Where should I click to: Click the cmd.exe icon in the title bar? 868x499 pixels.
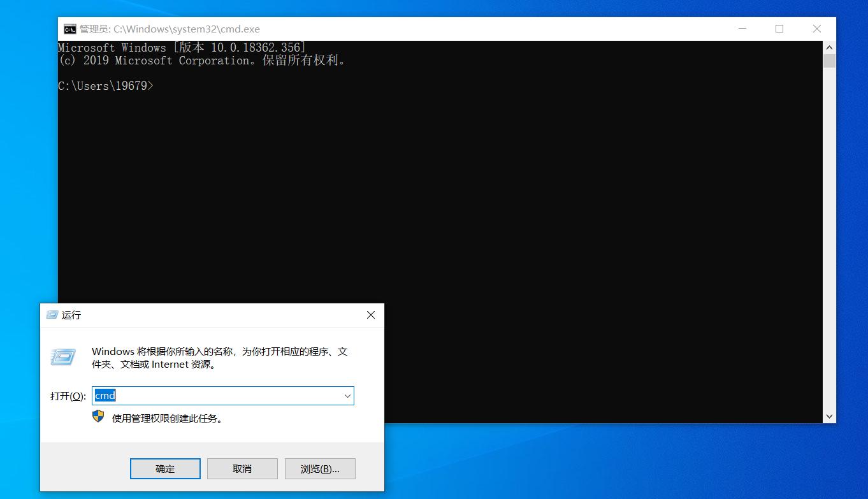click(x=69, y=29)
